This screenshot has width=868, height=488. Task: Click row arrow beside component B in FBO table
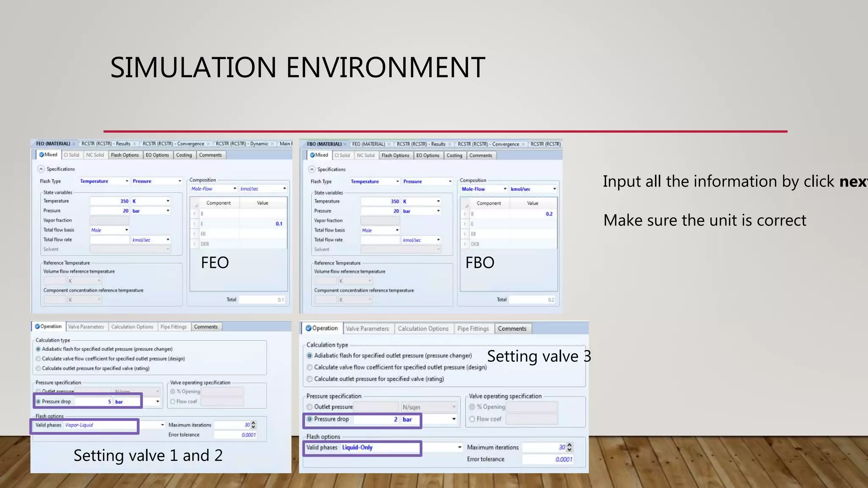click(x=465, y=214)
